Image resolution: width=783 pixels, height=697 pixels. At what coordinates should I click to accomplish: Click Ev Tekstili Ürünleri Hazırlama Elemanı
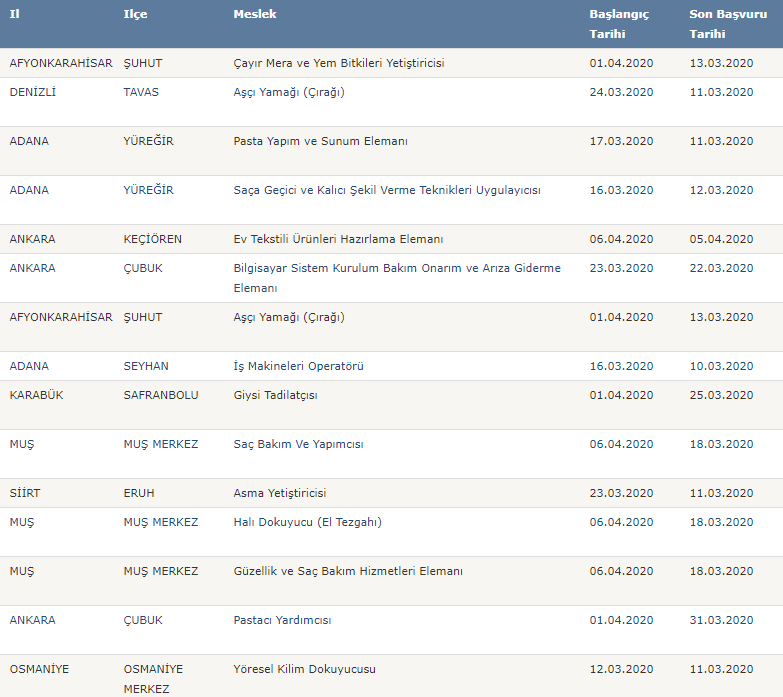[338, 239]
